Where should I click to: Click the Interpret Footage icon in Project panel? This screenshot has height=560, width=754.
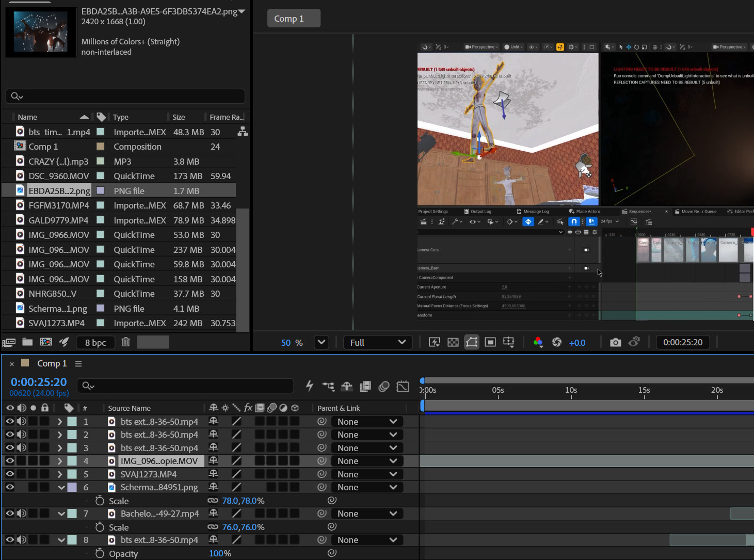9,342
